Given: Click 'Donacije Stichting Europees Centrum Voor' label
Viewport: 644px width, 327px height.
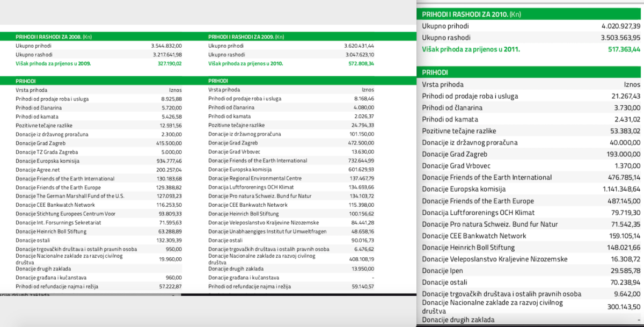Looking at the screenshot, I should coord(65,214).
